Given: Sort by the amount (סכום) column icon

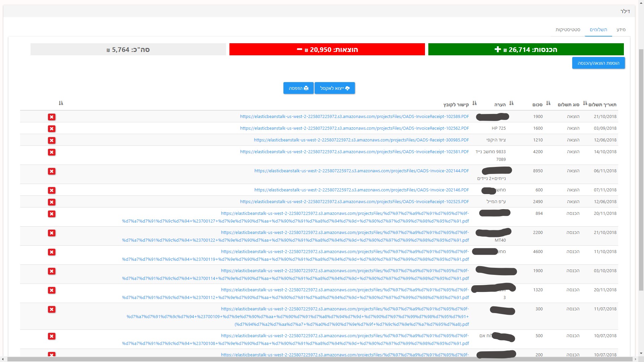Looking at the screenshot, I should point(548,103).
